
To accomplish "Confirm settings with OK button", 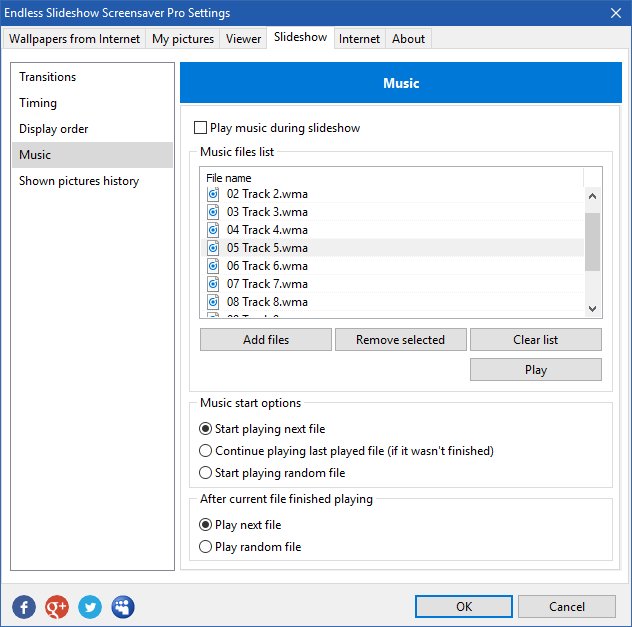I will coord(464,606).
